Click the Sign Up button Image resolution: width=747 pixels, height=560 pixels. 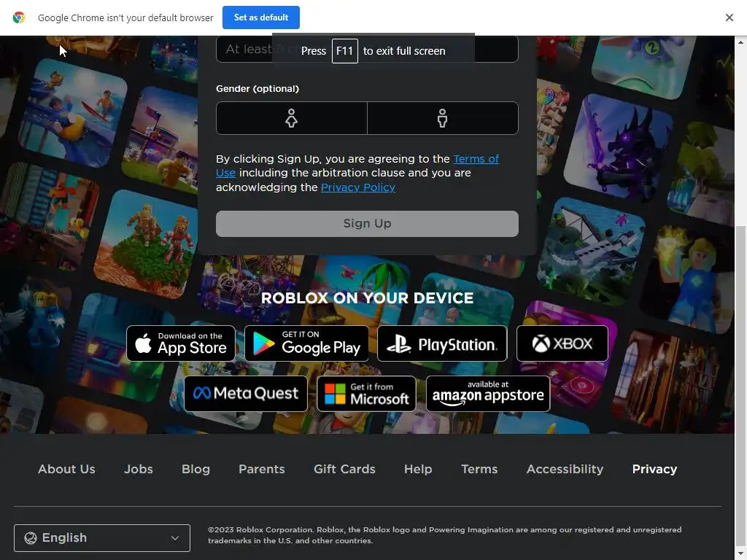pos(367,224)
